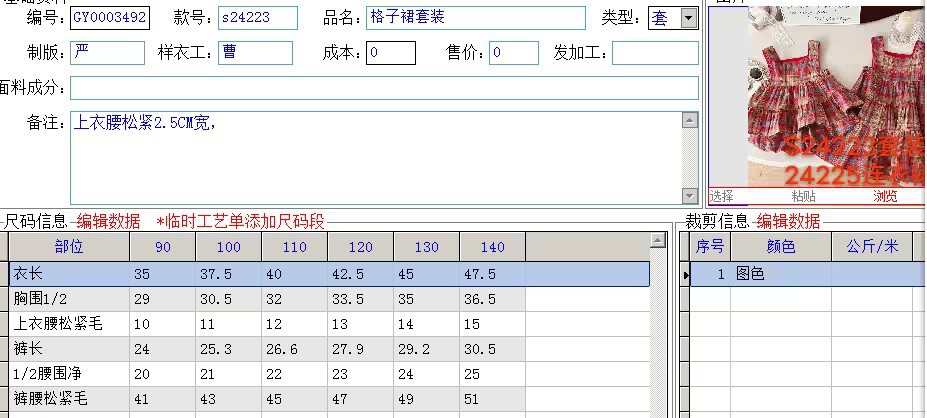Screen dimensions: 927x418
Task: Select the 胸围1/2 row
Action: [329, 299]
